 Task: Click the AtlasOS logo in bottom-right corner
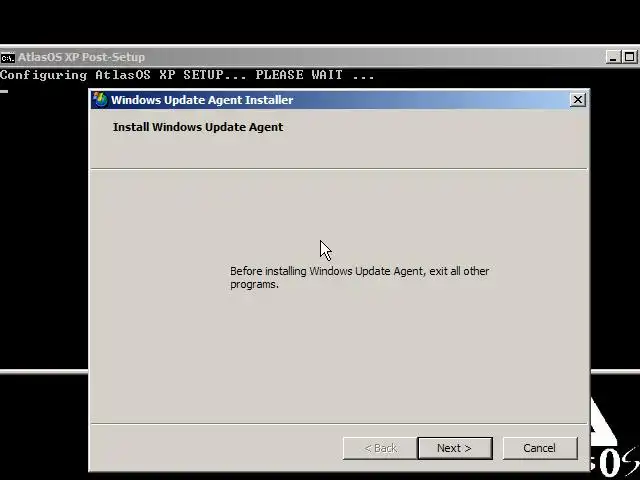(614, 443)
